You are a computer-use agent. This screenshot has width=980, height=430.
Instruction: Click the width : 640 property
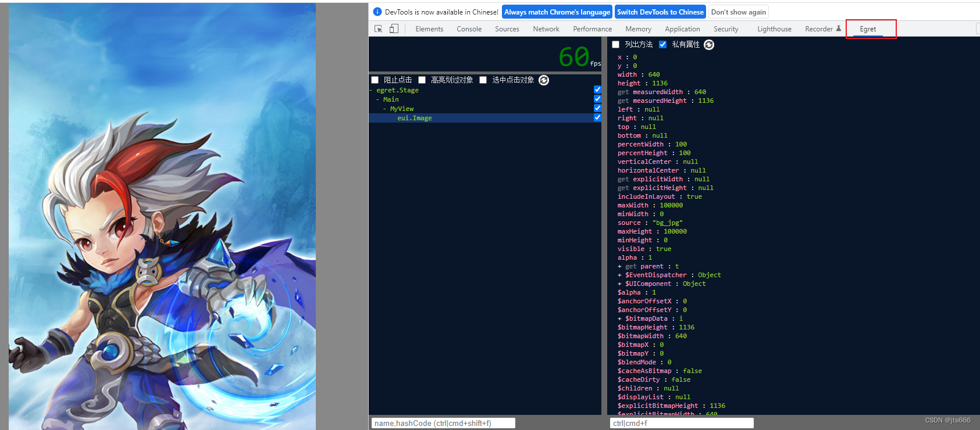click(x=639, y=74)
